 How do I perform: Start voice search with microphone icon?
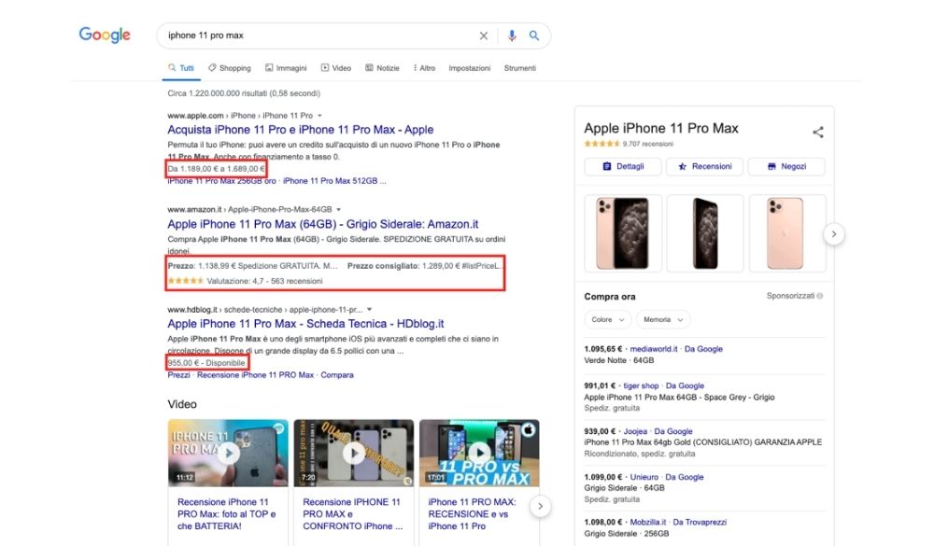511,35
